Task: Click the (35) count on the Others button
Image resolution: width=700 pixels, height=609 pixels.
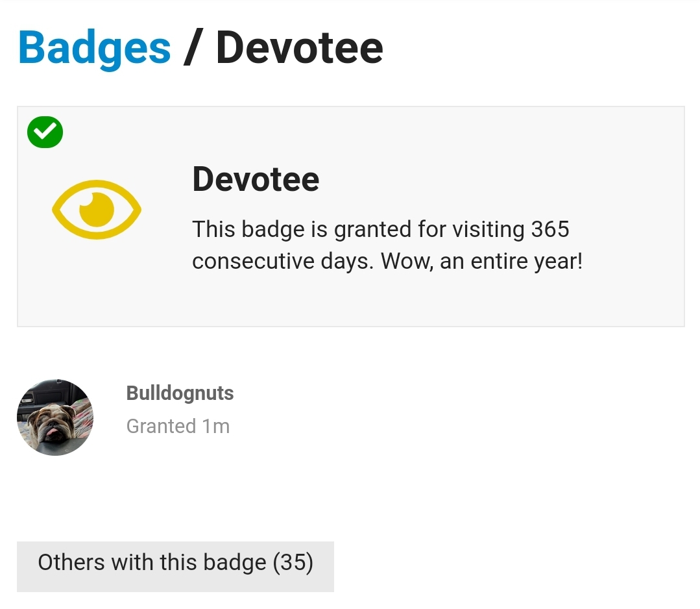Action: click(x=293, y=562)
